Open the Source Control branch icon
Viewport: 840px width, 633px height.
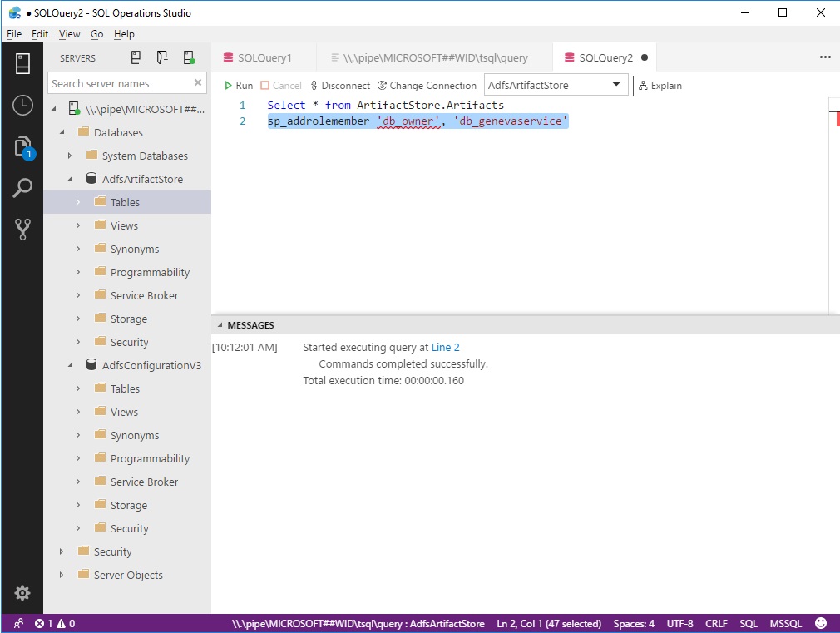click(x=22, y=230)
